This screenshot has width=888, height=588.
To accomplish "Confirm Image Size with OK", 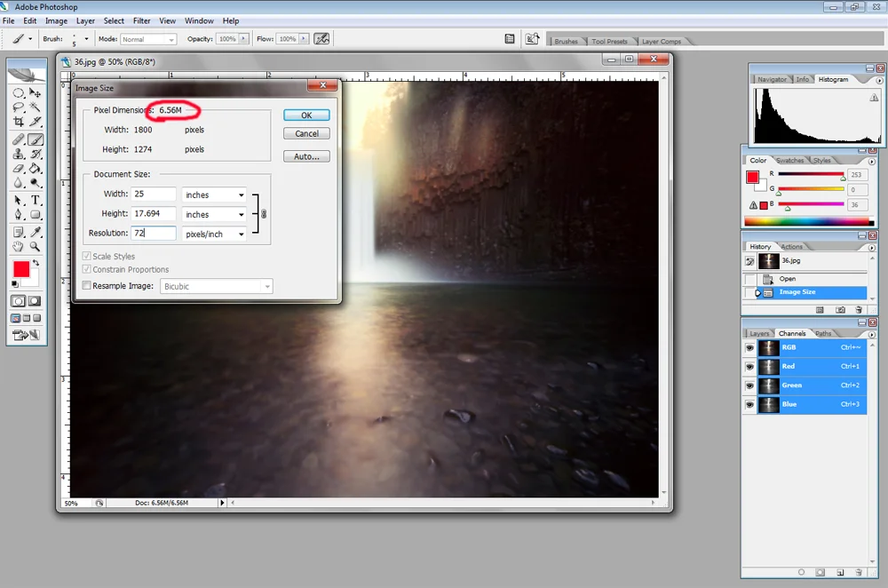I will click(x=305, y=115).
